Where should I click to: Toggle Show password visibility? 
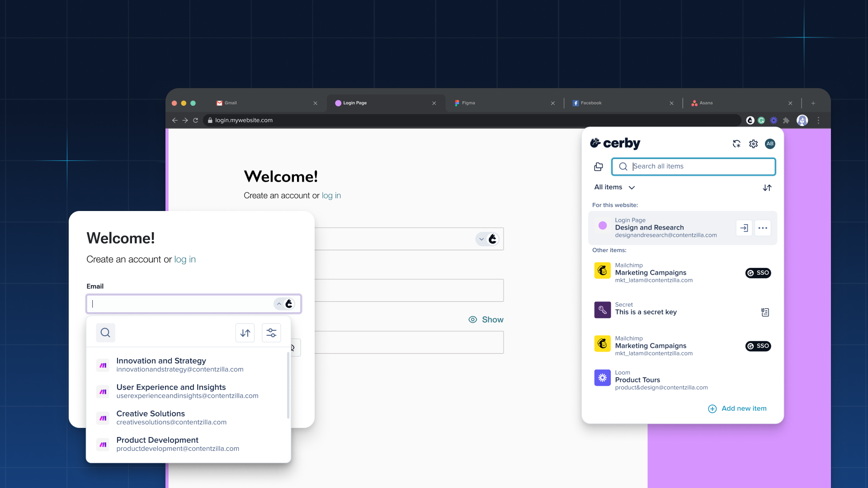tap(486, 320)
